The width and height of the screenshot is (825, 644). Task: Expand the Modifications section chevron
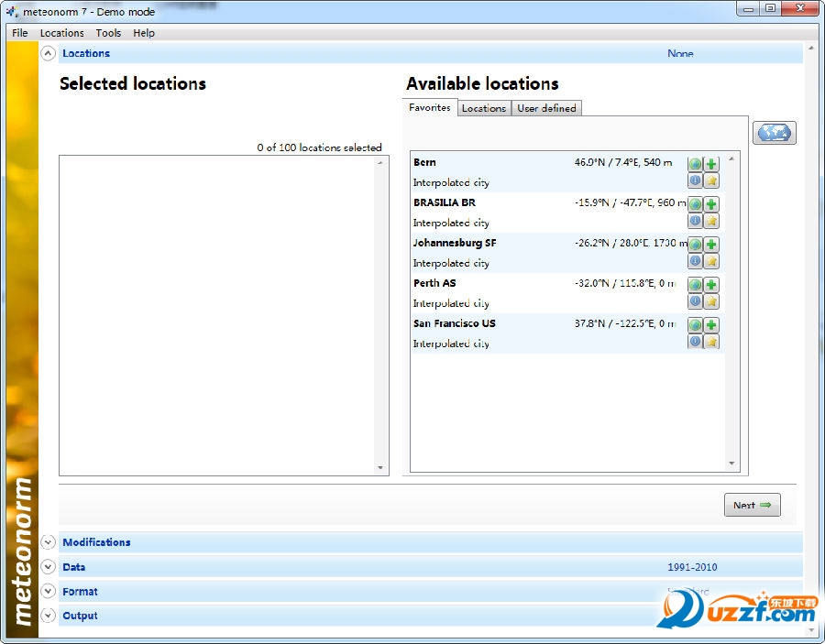point(48,542)
